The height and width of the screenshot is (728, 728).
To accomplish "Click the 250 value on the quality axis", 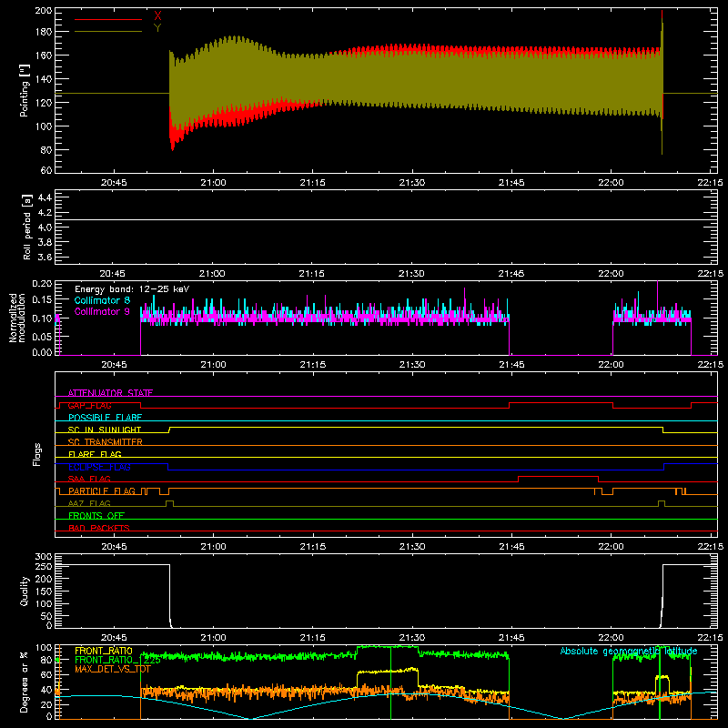I will point(44,566).
